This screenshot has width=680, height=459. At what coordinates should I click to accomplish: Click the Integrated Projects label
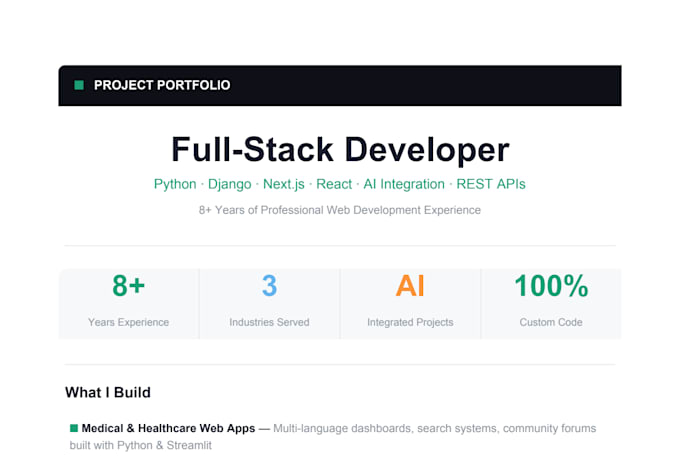pos(410,322)
